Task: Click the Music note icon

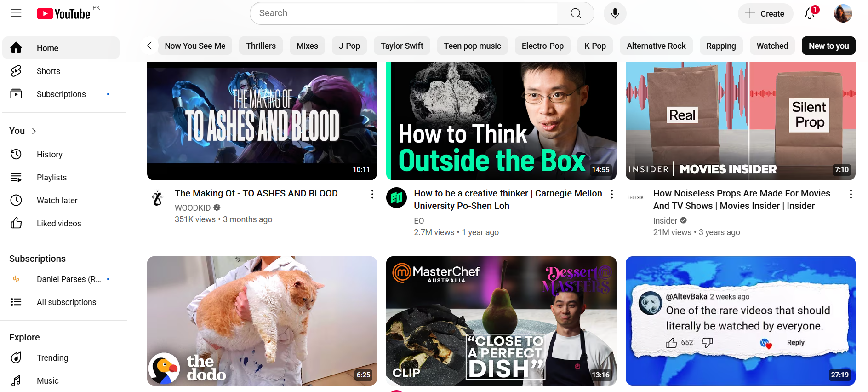Action: (16, 380)
